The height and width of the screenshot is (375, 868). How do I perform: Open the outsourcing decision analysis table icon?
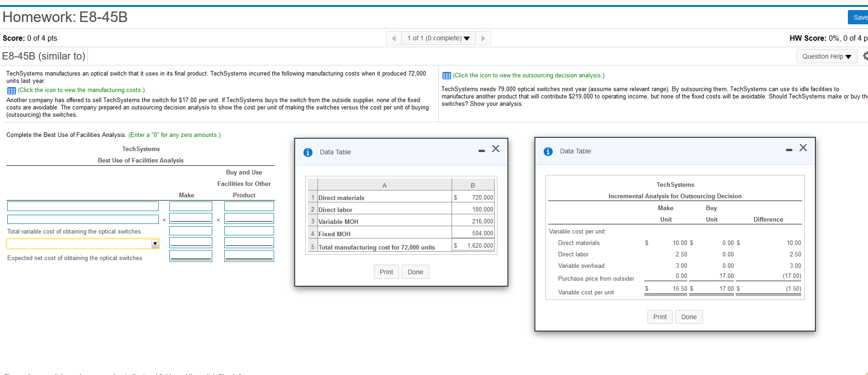point(447,76)
